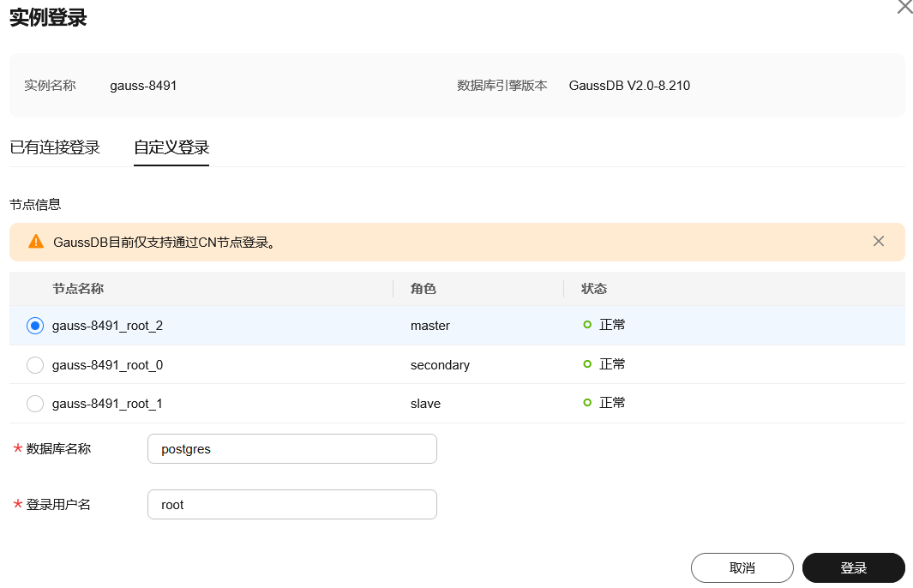The image size is (913, 588).
Task: Click the 角色 column header
Action: (x=423, y=289)
